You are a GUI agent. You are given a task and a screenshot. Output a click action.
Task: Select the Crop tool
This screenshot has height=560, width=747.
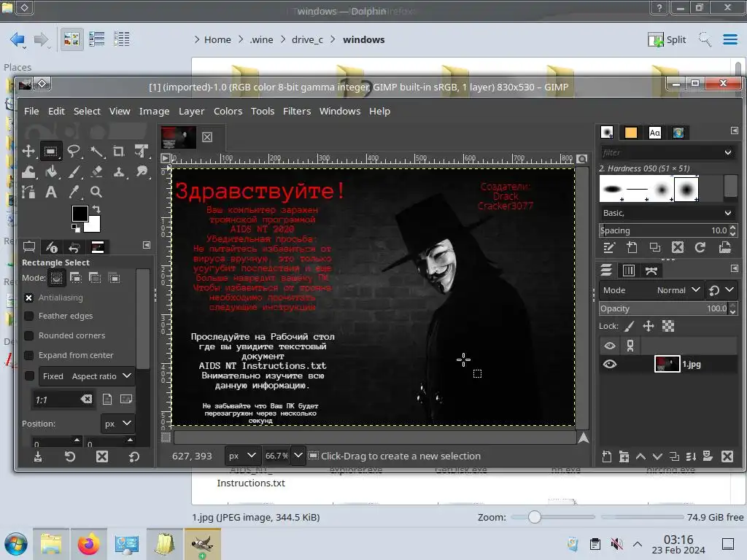pyautogui.click(x=119, y=152)
